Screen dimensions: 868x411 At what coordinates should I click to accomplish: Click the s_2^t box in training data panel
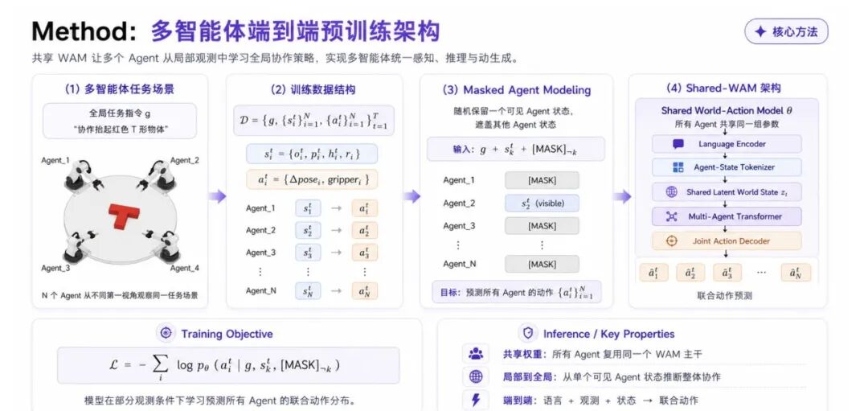pos(308,230)
